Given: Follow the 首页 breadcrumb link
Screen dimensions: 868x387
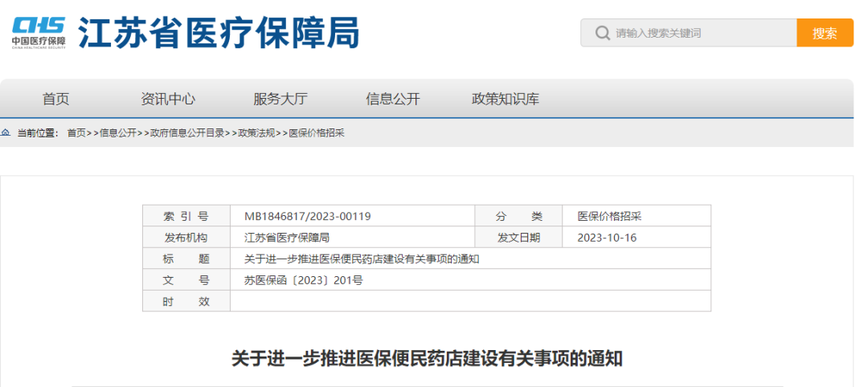Looking at the screenshot, I should [x=76, y=132].
